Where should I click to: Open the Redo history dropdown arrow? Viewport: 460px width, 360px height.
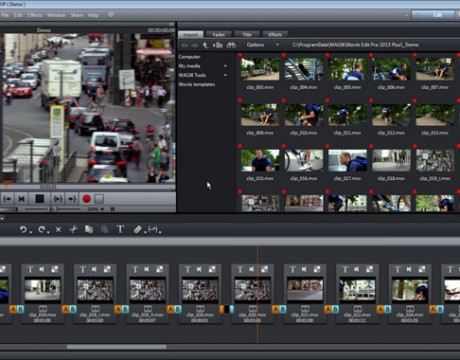(48, 232)
